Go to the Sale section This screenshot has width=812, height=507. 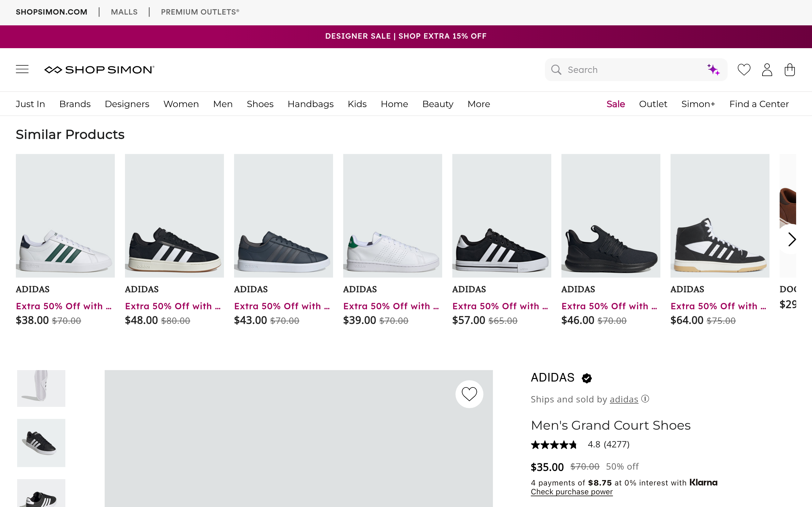(615, 104)
